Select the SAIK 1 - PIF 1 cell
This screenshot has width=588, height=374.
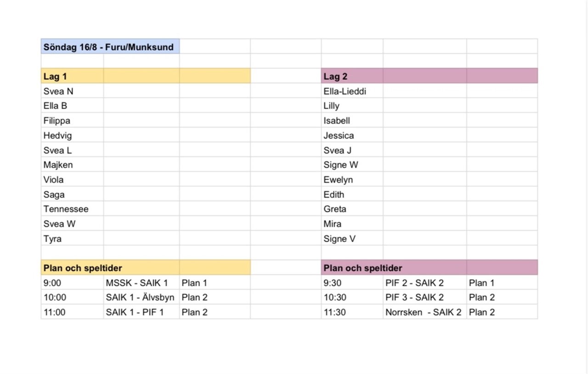tap(141, 312)
